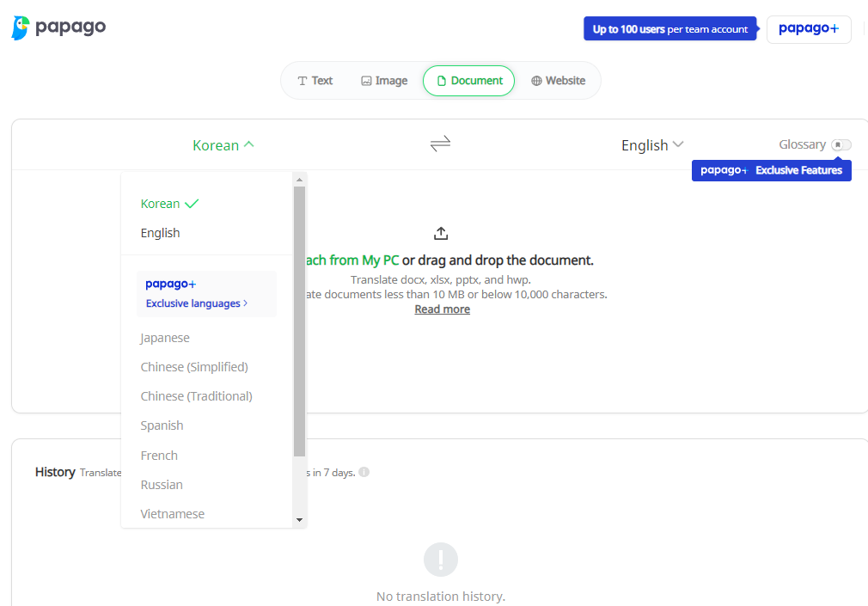Image resolution: width=868 pixels, height=606 pixels.
Task: Click the No translation history alert icon
Action: coord(441,560)
